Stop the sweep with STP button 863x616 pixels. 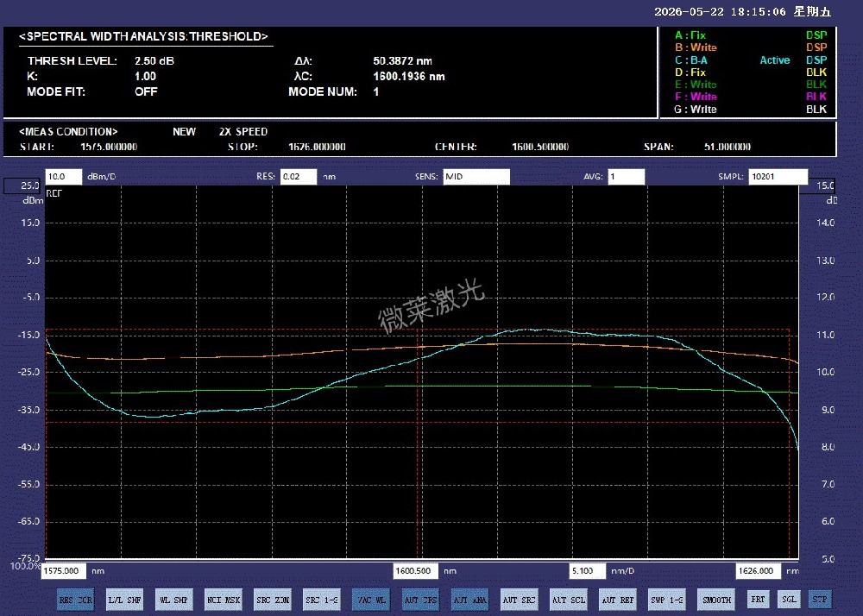click(820, 599)
